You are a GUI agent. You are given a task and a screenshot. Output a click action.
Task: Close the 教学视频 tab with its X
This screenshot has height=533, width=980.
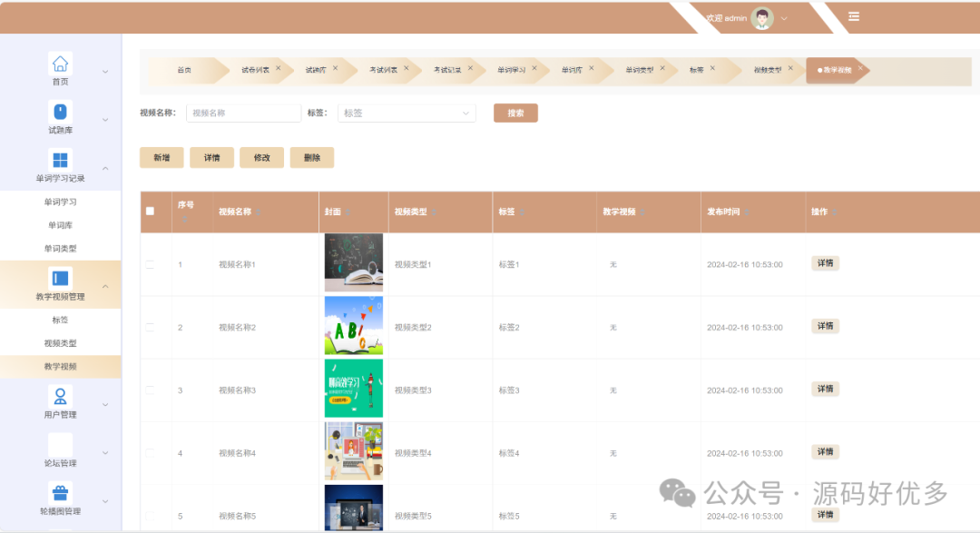[860, 68]
